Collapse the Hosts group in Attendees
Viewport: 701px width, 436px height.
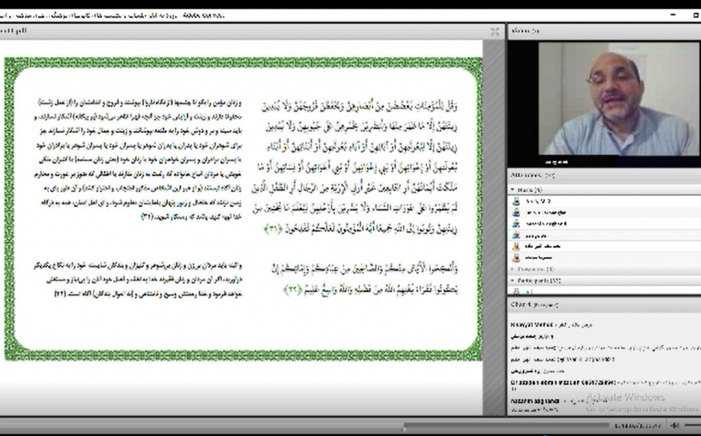(513, 189)
